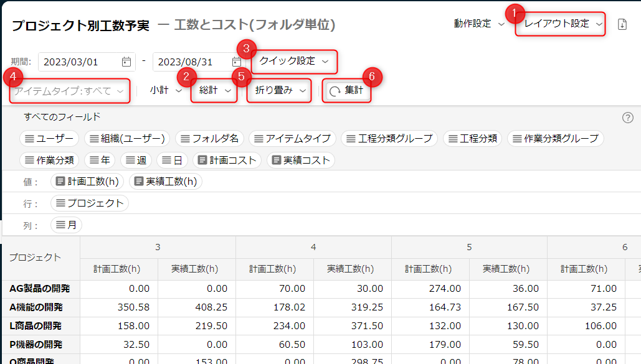Open the アイテムタイプ:すべて filter
The width and height of the screenshot is (641, 364).
[69, 91]
